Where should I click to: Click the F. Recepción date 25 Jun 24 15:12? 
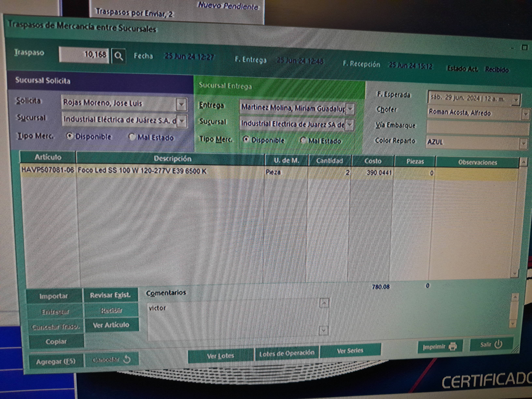coord(411,66)
